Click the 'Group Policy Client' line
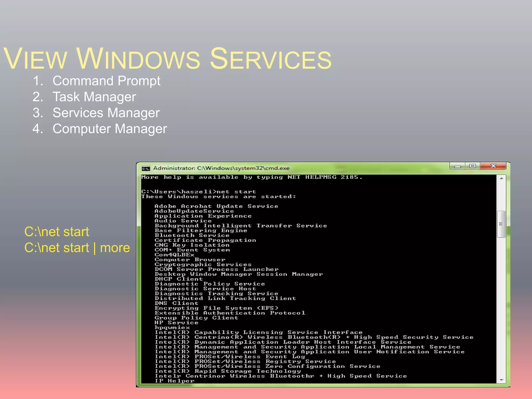The image size is (532, 399). [x=196, y=318]
